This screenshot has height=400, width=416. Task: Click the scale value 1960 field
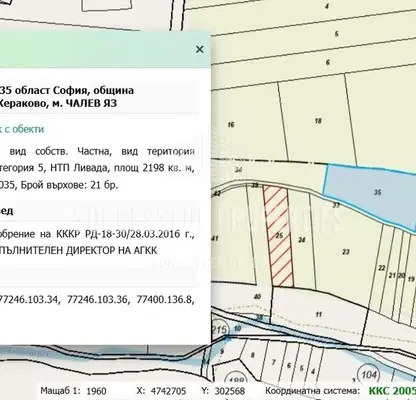[96, 391]
